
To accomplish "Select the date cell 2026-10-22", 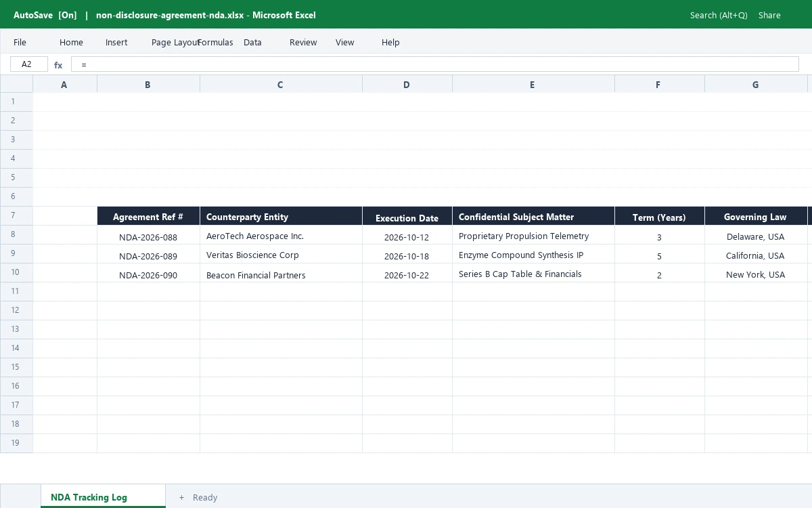I will click(407, 273).
